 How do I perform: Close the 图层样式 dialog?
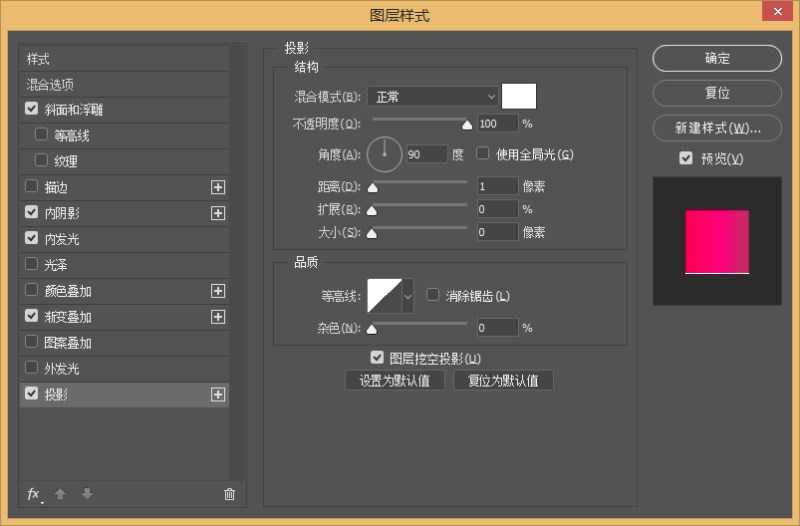click(778, 11)
